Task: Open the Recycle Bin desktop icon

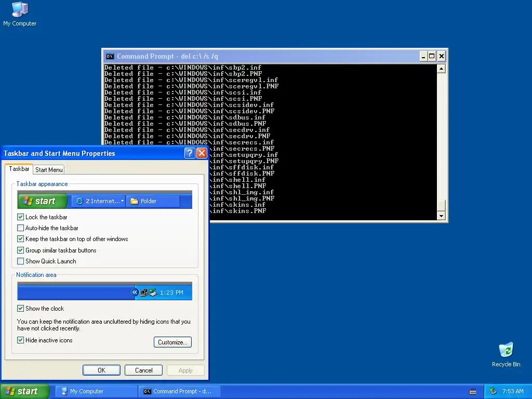Action: click(506, 354)
